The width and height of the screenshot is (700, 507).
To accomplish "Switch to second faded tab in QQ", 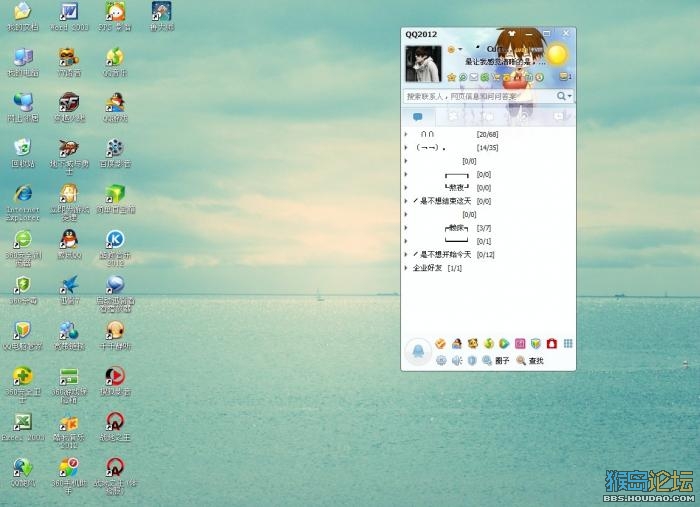I will point(453,117).
